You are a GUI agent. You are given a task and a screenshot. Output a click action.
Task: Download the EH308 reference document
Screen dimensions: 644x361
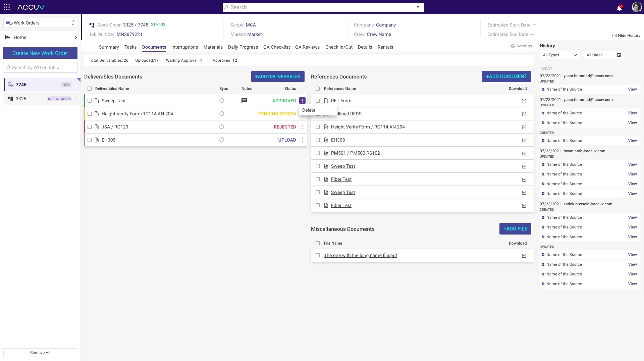[524, 140]
